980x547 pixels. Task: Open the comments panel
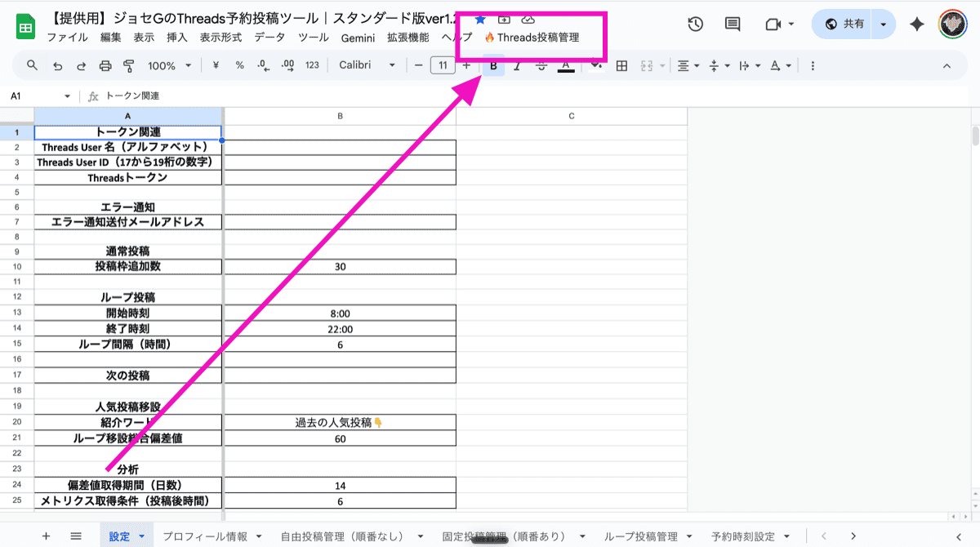(733, 24)
